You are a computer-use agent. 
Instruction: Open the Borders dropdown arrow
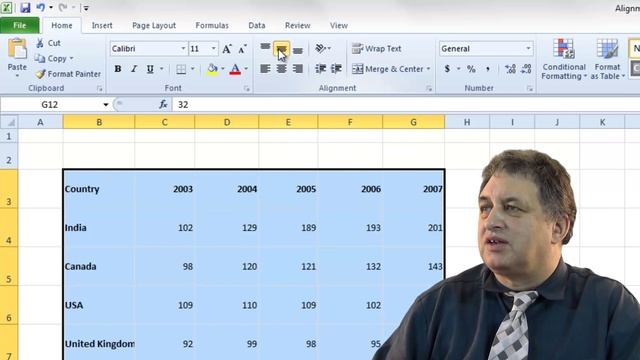pyautogui.click(x=192, y=69)
